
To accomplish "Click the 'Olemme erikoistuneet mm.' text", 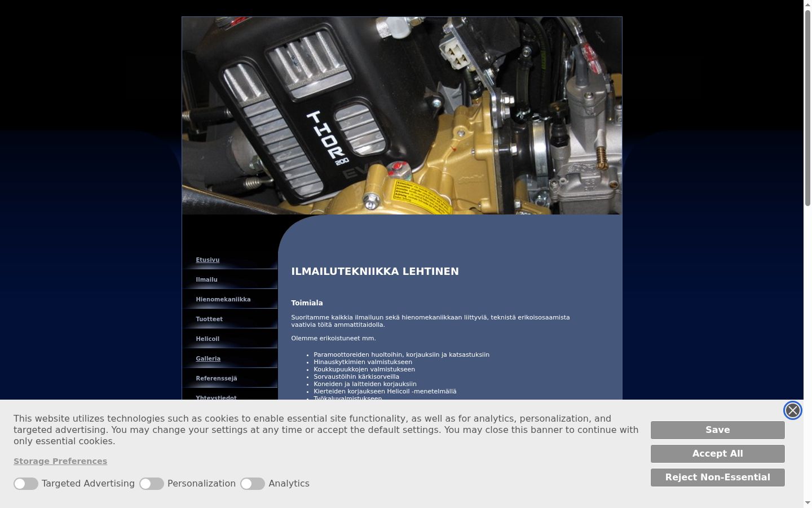I will [333, 339].
